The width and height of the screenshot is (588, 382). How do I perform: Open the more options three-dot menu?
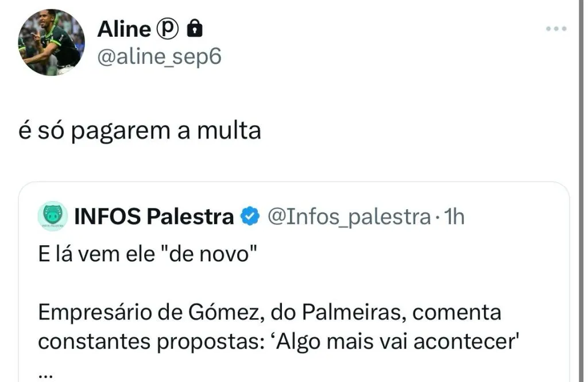[x=555, y=29]
